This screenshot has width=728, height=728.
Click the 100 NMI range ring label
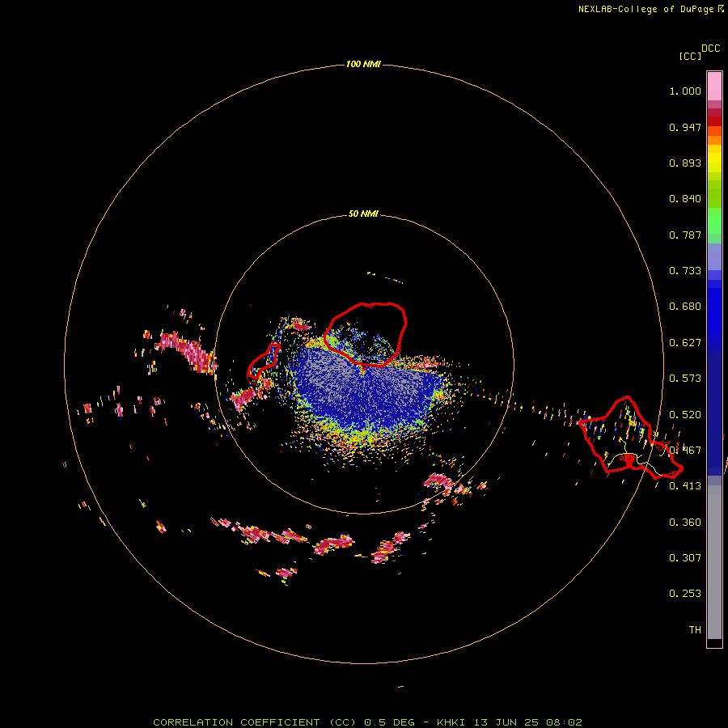pos(363,64)
